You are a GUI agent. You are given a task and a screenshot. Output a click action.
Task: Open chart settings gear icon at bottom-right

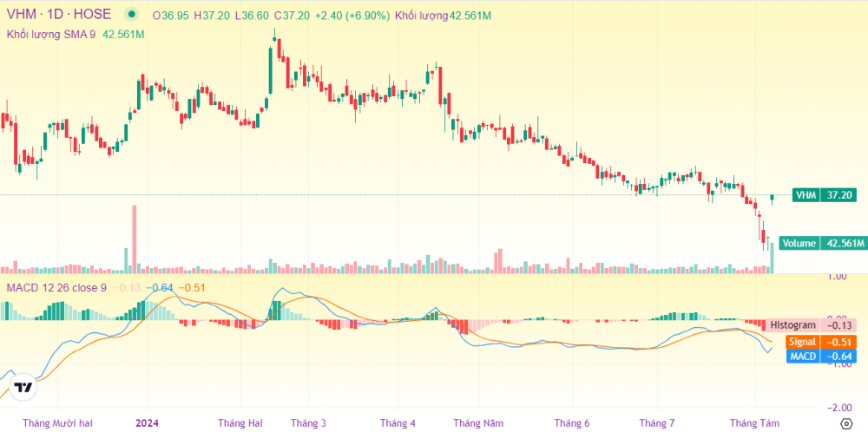(845, 423)
